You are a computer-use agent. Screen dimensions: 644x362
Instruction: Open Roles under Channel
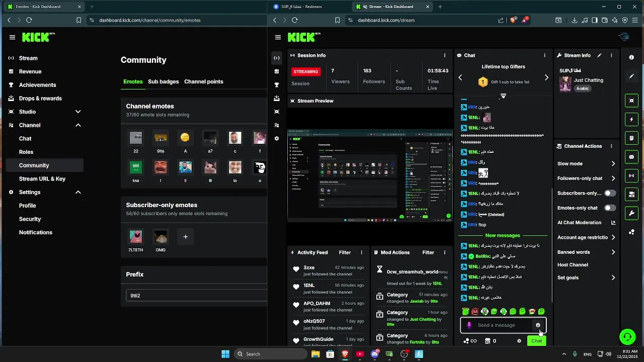(26, 152)
